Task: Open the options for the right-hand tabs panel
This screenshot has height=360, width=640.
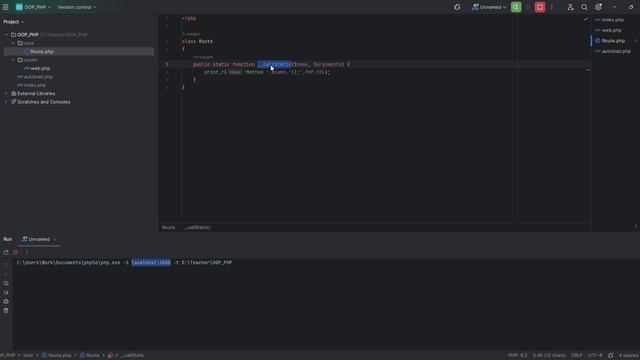Action: click(636, 226)
